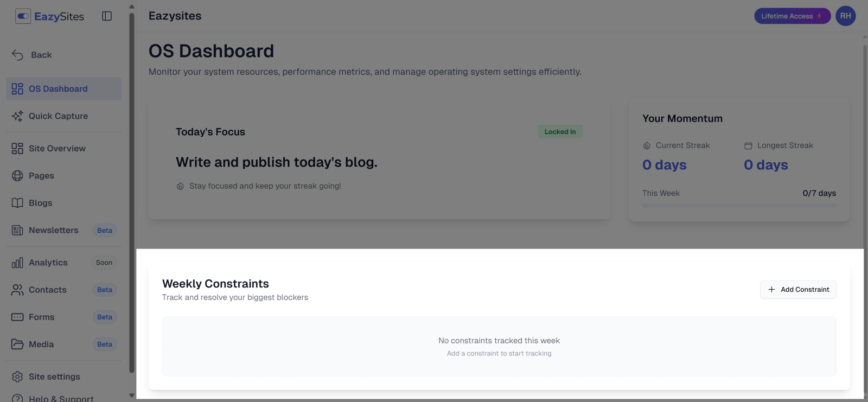Image resolution: width=868 pixels, height=402 pixels.
Task: Click the Site settings gear icon
Action: pos(17,377)
